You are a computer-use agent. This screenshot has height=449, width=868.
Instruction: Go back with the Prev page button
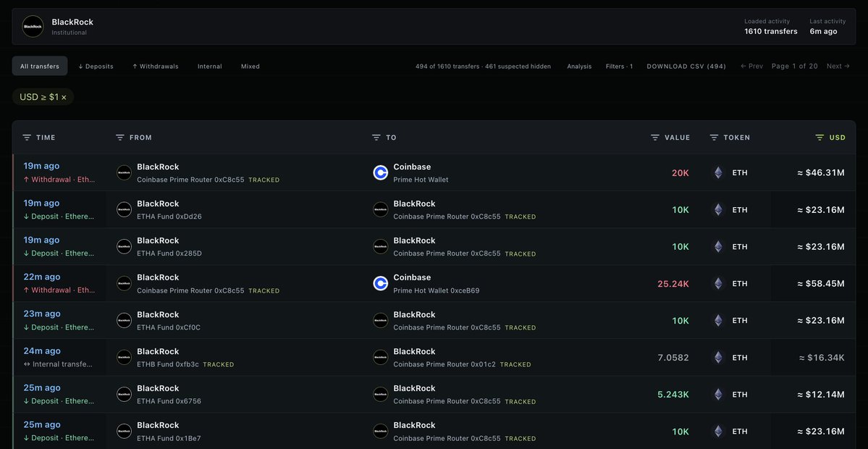tap(751, 67)
